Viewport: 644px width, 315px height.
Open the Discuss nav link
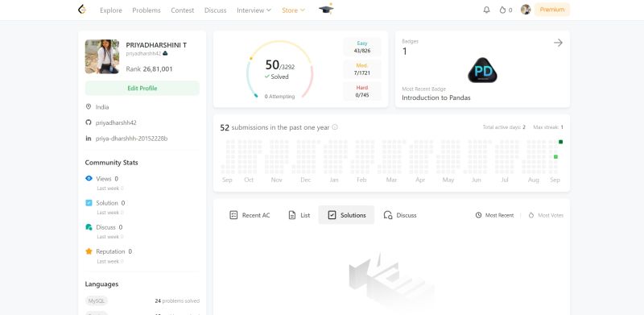click(215, 10)
